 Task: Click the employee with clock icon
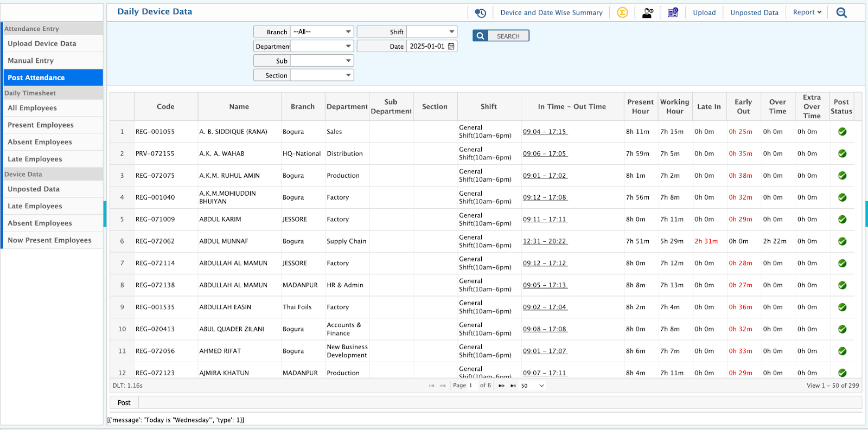click(647, 12)
